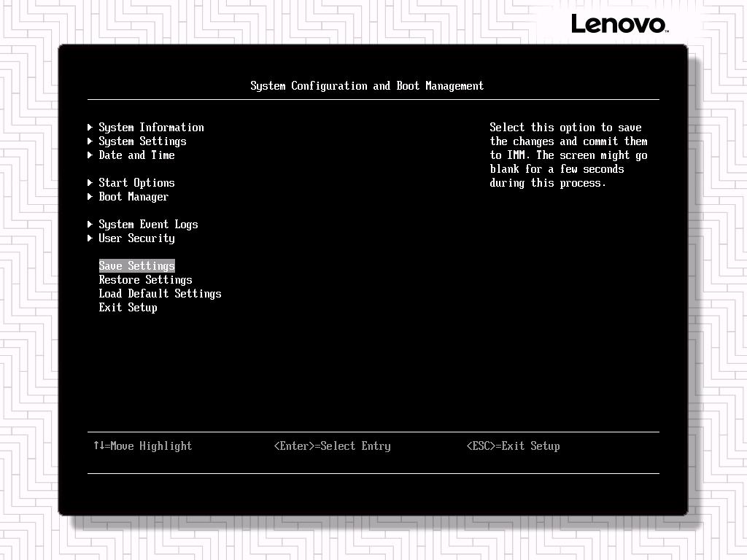Expand Start Options using its arrow
Screen dimensions: 747x560
pos(90,183)
